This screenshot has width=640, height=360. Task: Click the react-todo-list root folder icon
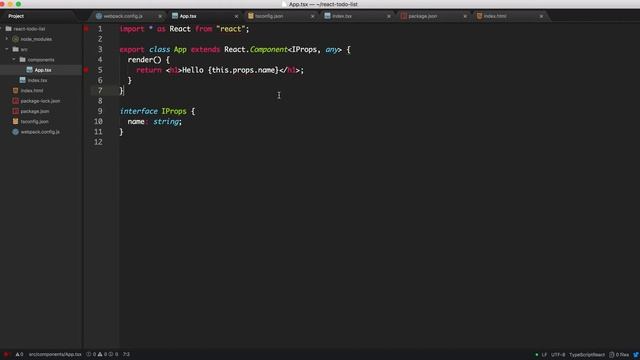[x=9, y=29]
